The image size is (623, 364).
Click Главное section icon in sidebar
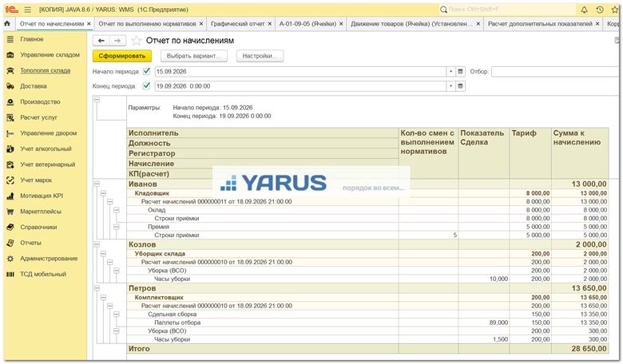click(x=10, y=39)
